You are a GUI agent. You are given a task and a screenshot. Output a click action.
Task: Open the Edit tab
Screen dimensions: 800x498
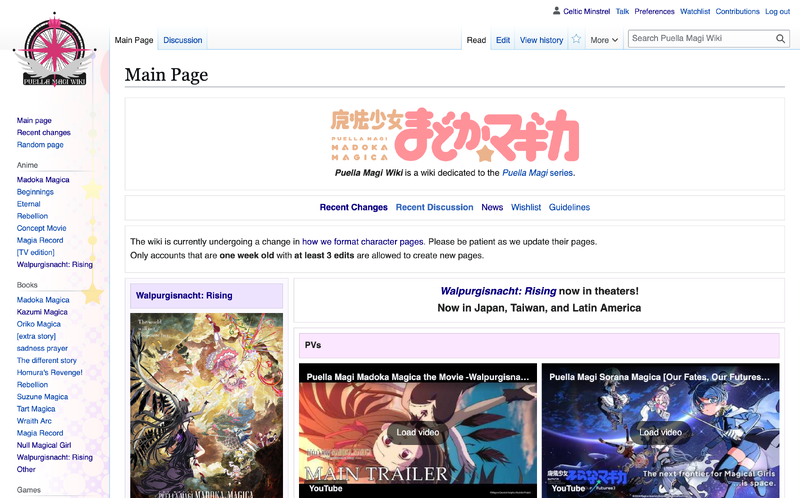point(503,40)
